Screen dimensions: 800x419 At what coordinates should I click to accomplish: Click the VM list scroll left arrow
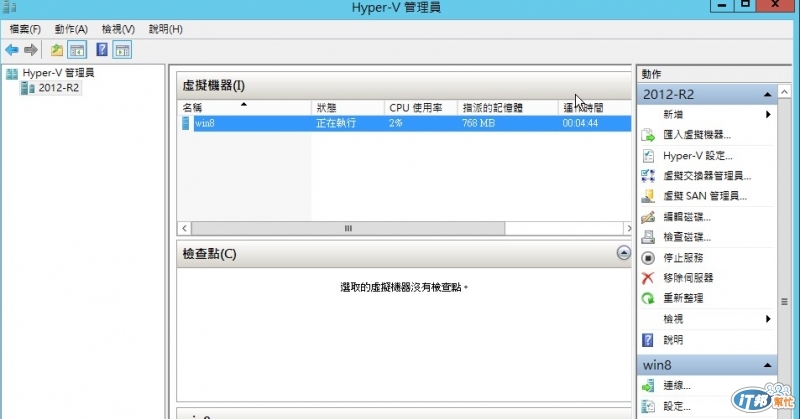[x=184, y=228]
